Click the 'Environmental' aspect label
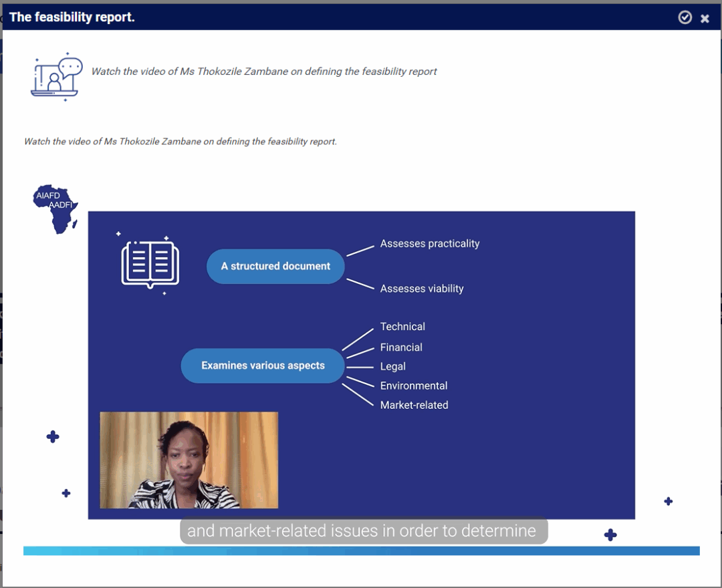 [x=413, y=386]
